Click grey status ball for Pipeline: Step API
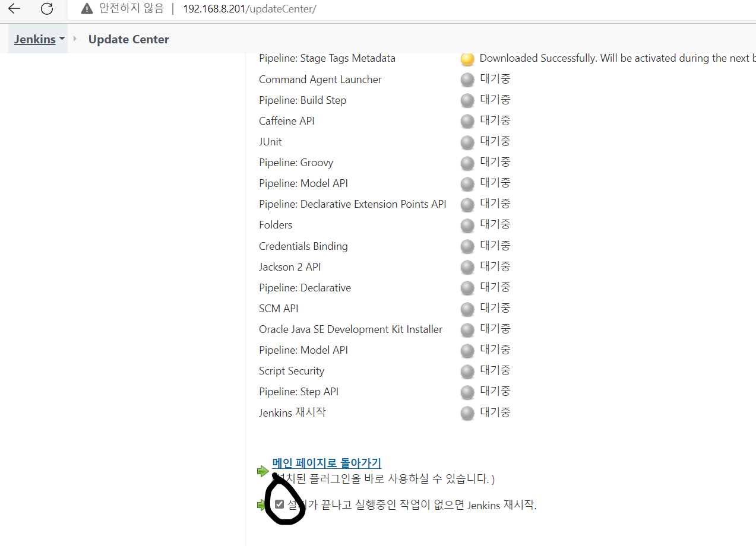 tap(467, 392)
